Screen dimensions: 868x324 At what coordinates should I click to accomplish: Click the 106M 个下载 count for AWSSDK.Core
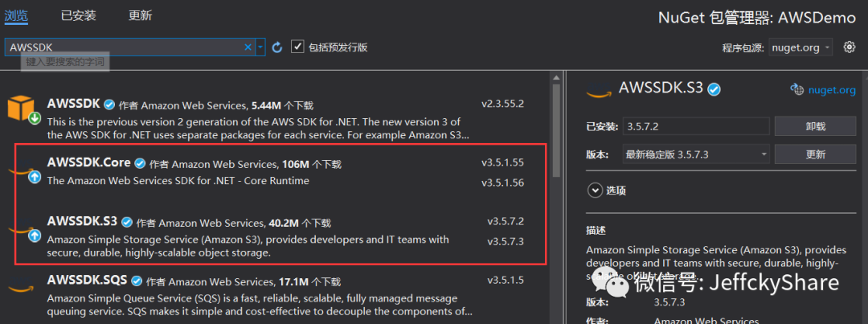pyautogui.click(x=311, y=165)
